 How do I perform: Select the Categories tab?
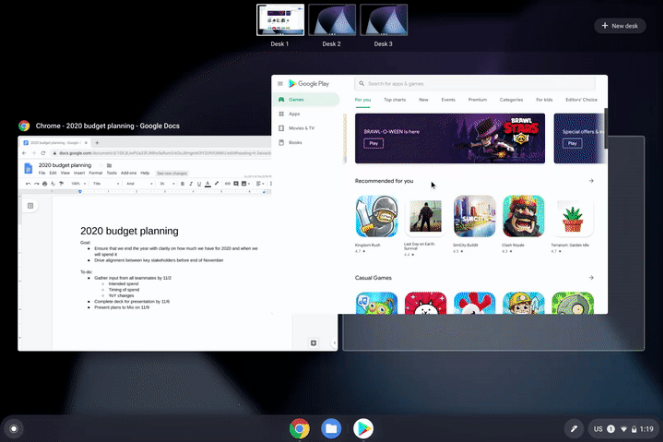pos(511,100)
